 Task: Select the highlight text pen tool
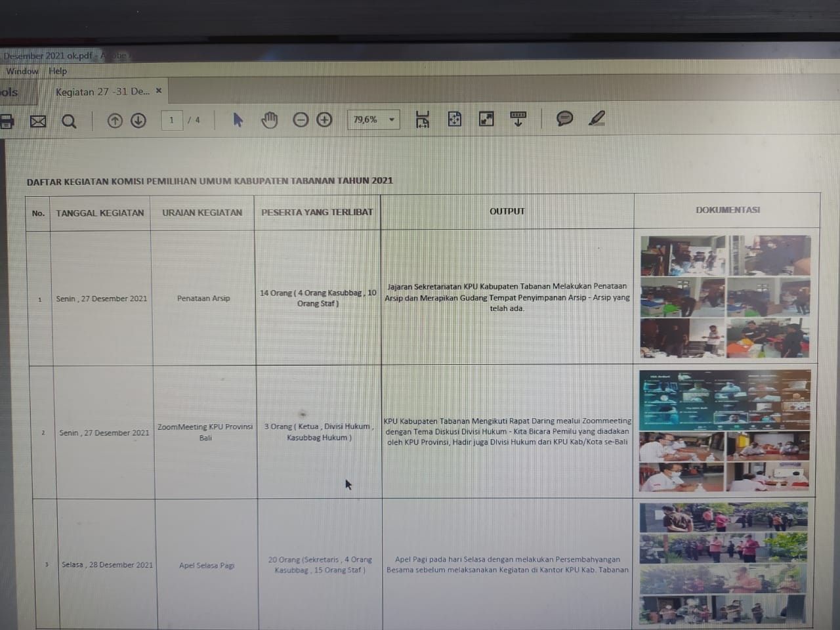click(x=597, y=118)
